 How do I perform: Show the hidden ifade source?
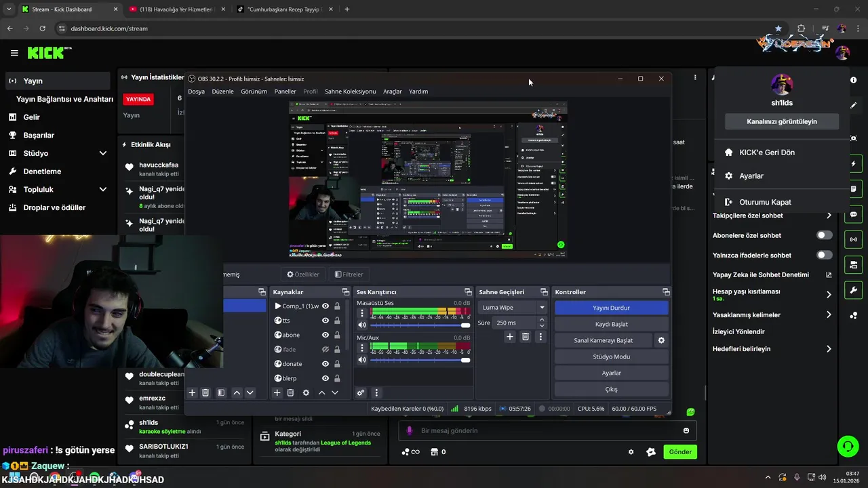[325, 349]
